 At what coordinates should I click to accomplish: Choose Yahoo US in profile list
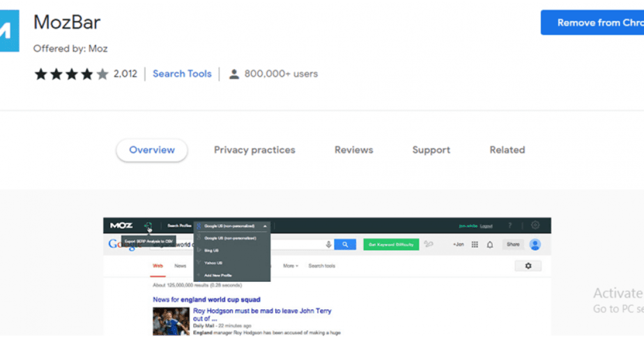(213, 262)
